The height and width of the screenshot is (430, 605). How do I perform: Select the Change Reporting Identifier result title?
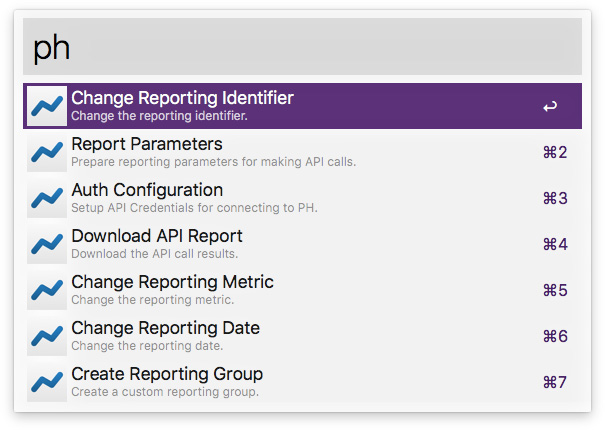coord(182,98)
